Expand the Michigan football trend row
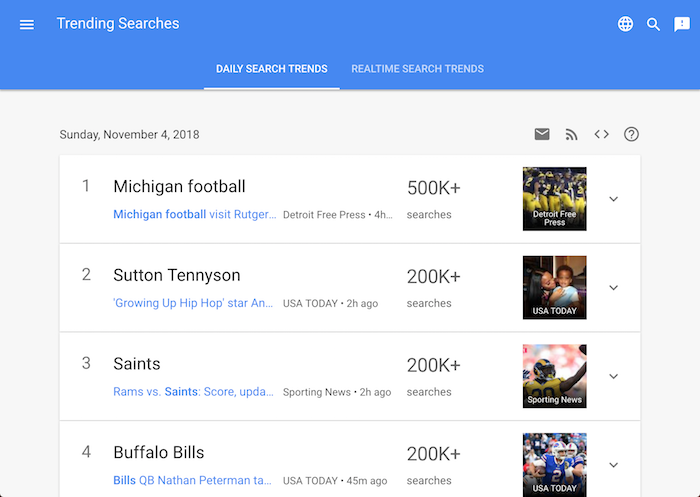Screen dimensions: 700x497 pyautogui.click(x=614, y=199)
